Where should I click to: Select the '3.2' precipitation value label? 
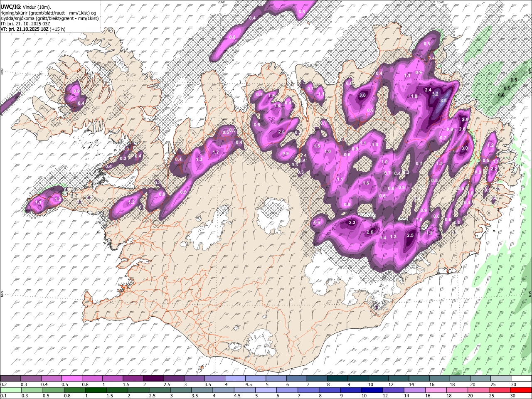[x=435, y=94]
